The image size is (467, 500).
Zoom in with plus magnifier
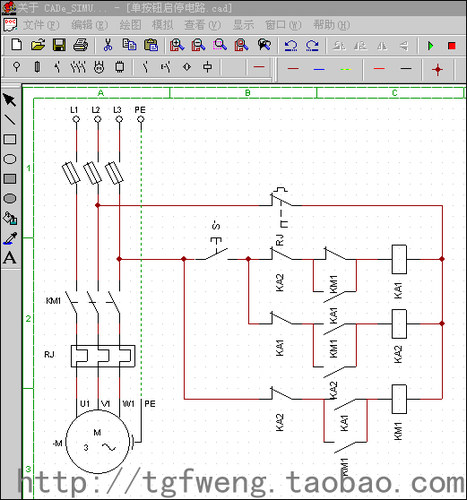pos(177,45)
